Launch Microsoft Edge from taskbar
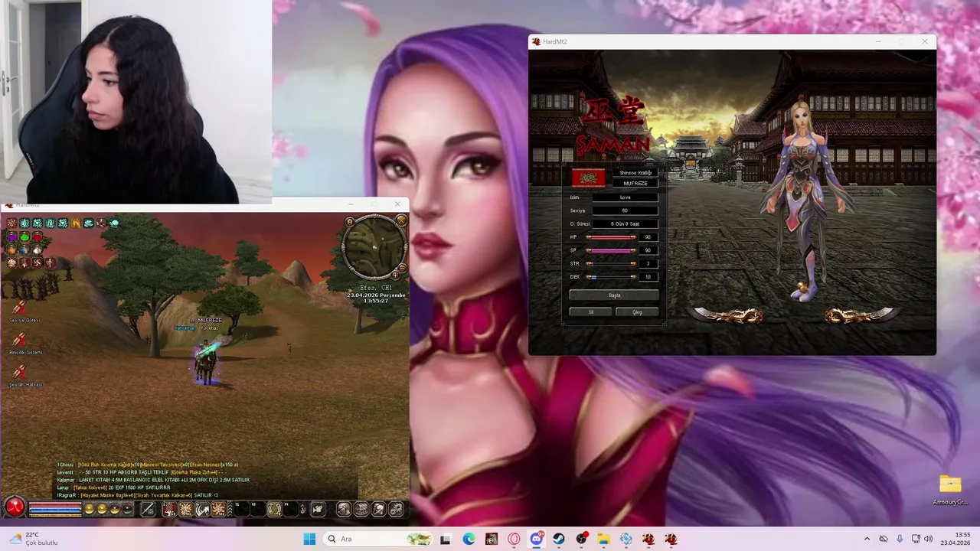The height and width of the screenshot is (551, 980). click(x=469, y=540)
